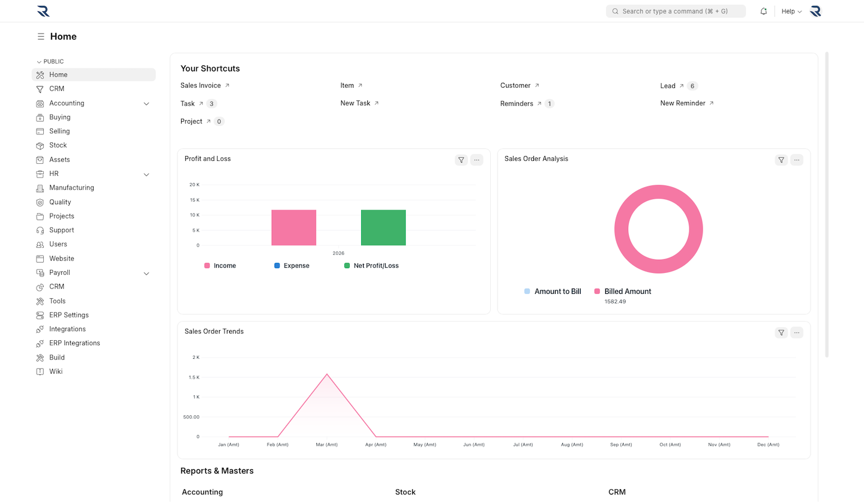Create a New Reminder via its shortcut

[683, 103]
